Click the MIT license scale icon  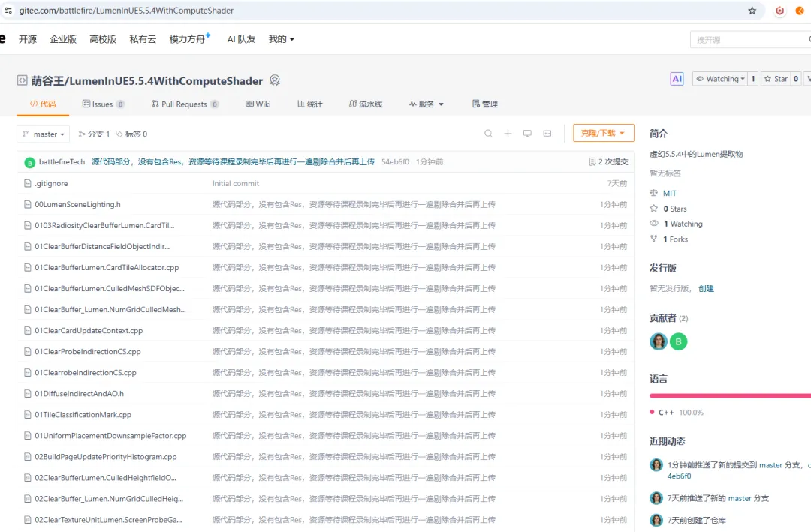click(654, 193)
